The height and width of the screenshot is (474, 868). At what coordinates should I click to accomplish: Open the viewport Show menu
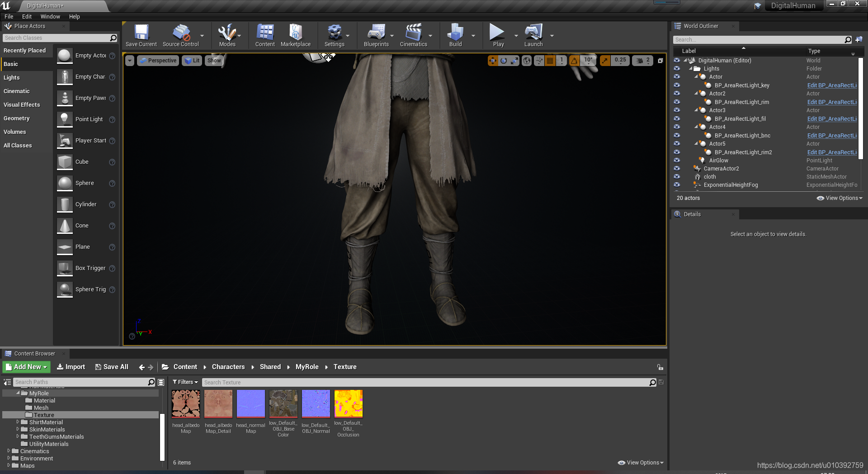point(214,61)
